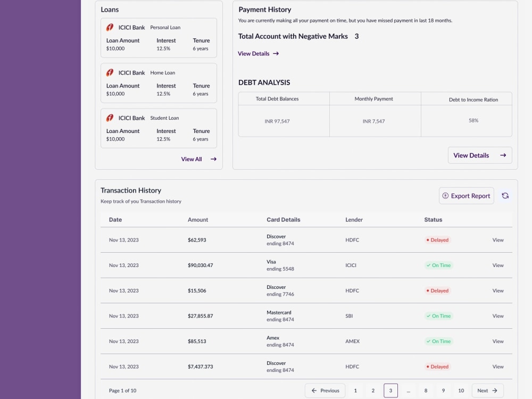Click the ICICI Bank logo on Personal Loan card
This screenshot has height=399, width=532.
pos(111,27)
